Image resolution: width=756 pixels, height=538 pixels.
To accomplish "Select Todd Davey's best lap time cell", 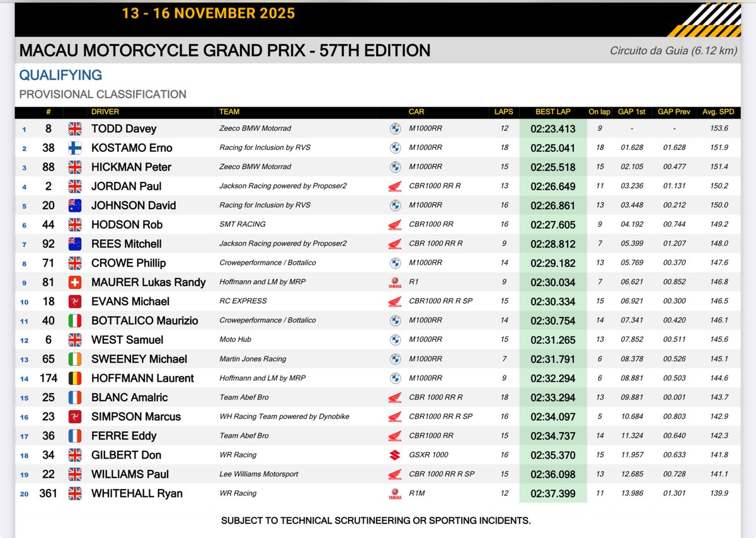I will 552,129.
